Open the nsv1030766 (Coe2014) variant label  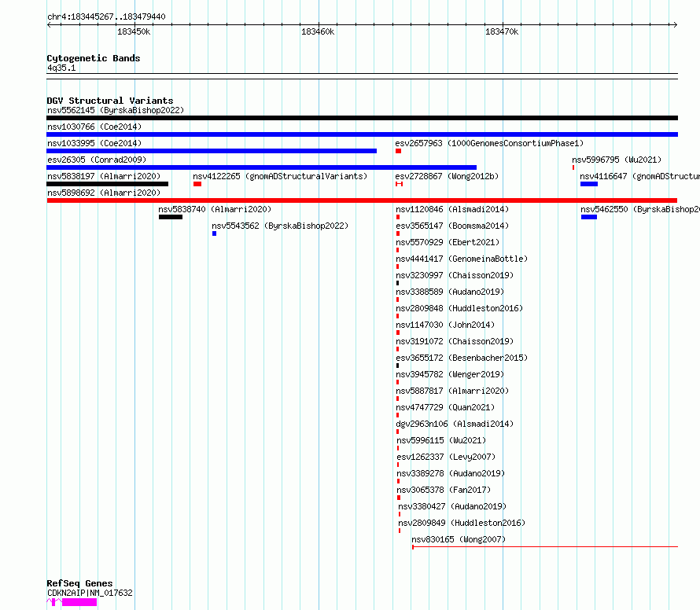(x=94, y=127)
